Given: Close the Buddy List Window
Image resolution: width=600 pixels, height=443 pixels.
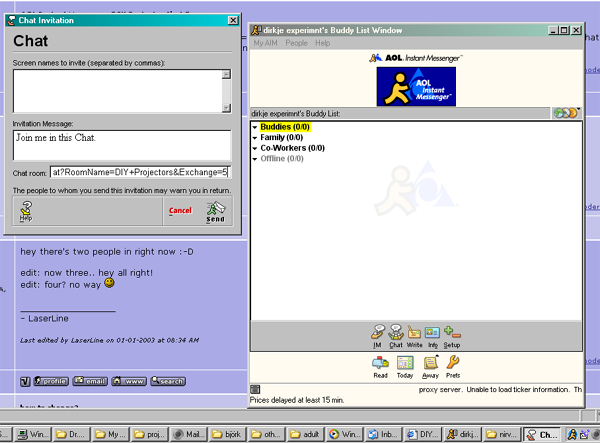Looking at the screenshot, I should (x=576, y=30).
